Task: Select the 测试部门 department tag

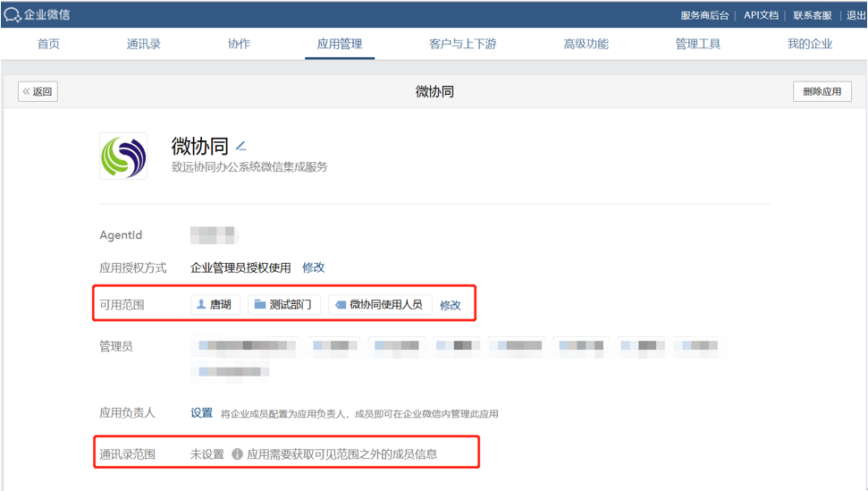Action: coord(284,304)
